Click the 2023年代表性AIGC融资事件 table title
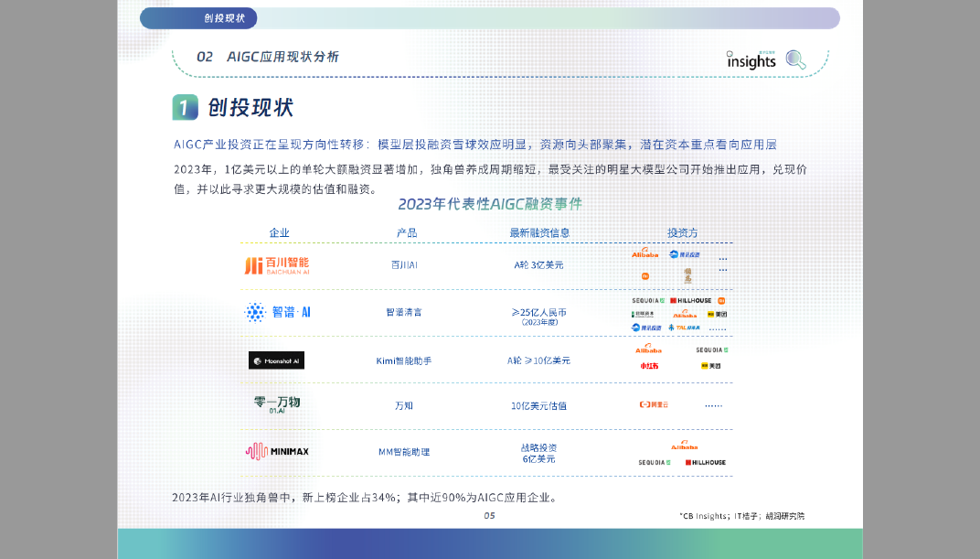The width and height of the screenshot is (980, 559). 490,204
